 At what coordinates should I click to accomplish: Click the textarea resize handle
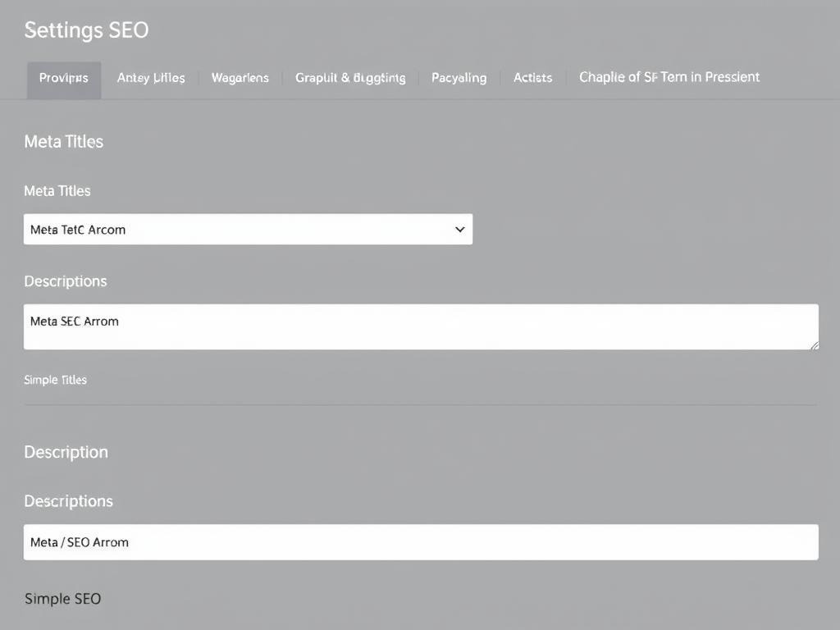(815, 345)
